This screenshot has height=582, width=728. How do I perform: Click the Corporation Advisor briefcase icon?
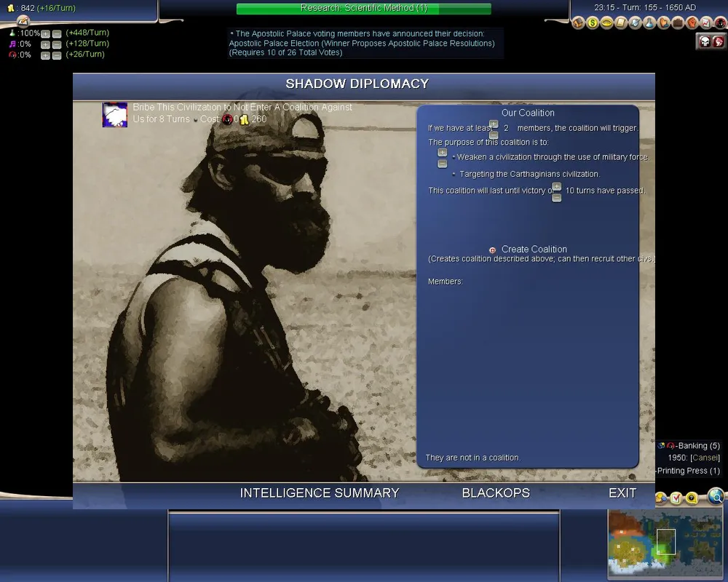click(x=678, y=23)
